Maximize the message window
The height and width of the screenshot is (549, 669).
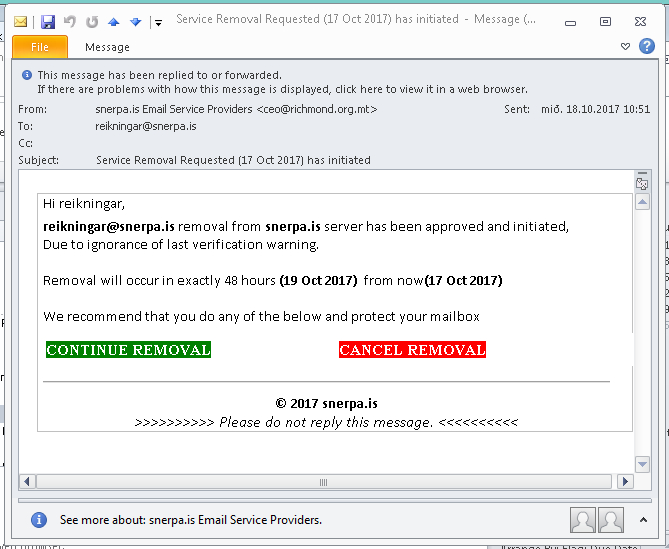coord(605,22)
